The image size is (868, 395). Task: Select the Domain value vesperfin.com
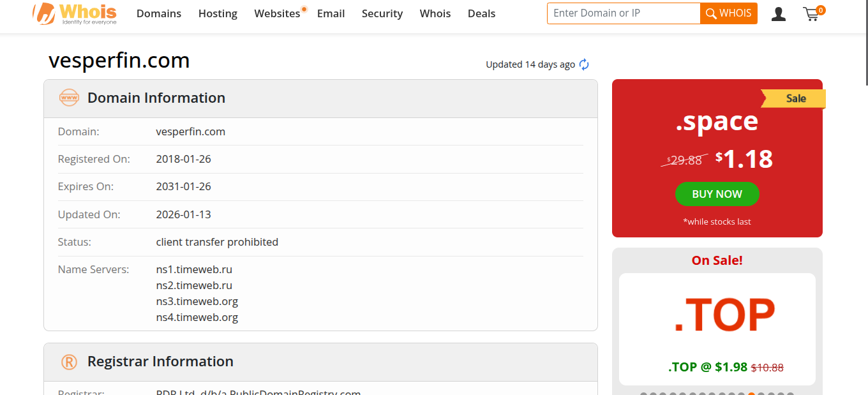[191, 131]
